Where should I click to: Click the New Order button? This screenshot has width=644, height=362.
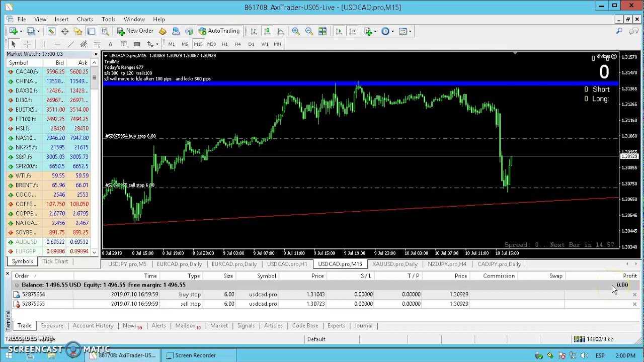pos(135,31)
